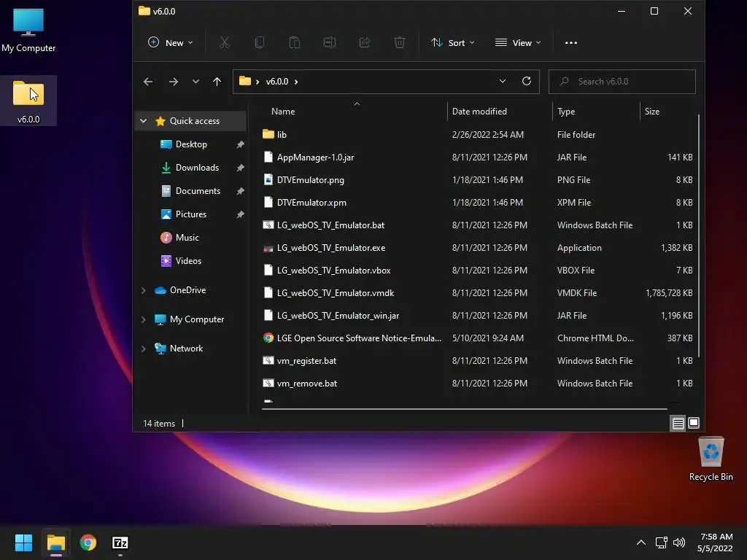Screen dimensions: 747x560
Task: Click the network tray icon
Action: (x=661, y=542)
